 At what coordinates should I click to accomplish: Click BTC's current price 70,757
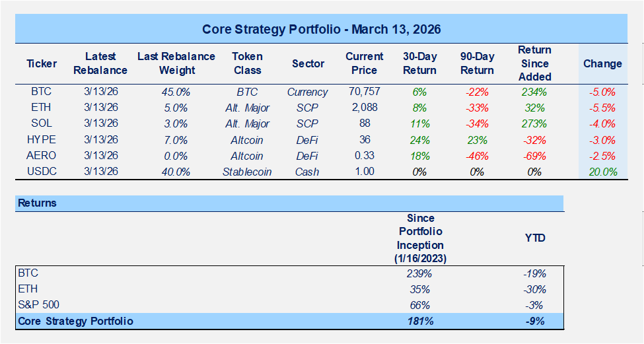(x=364, y=92)
